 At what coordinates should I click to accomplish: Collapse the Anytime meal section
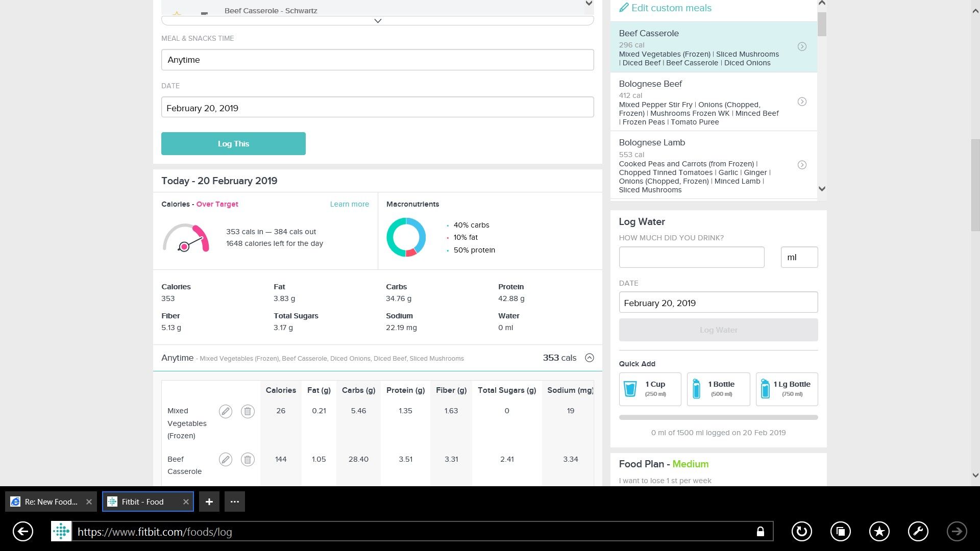590,358
